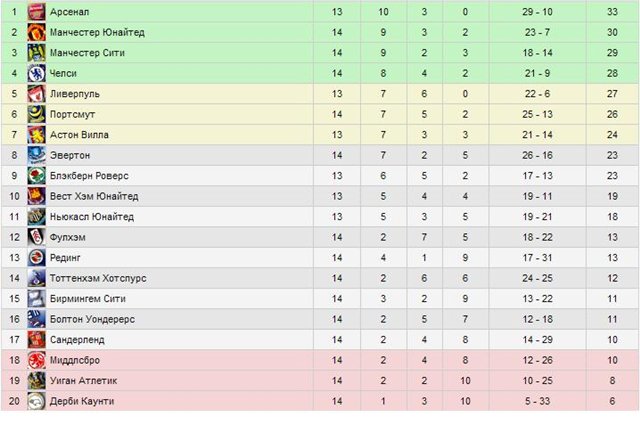
Task: Click the Chelsea club crest icon
Action: pyautogui.click(x=36, y=73)
